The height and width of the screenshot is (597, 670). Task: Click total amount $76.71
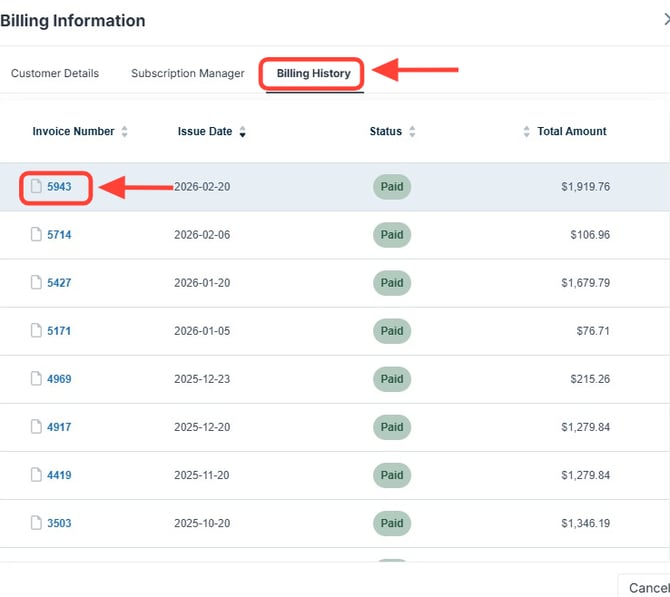pyautogui.click(x=593, y=331)
